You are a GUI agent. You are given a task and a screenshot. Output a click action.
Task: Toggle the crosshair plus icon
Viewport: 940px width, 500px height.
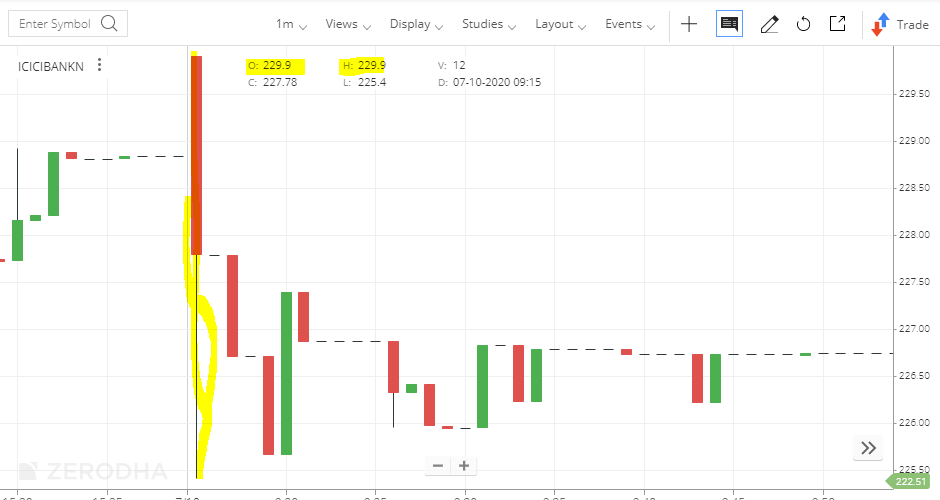pos(689,24)
